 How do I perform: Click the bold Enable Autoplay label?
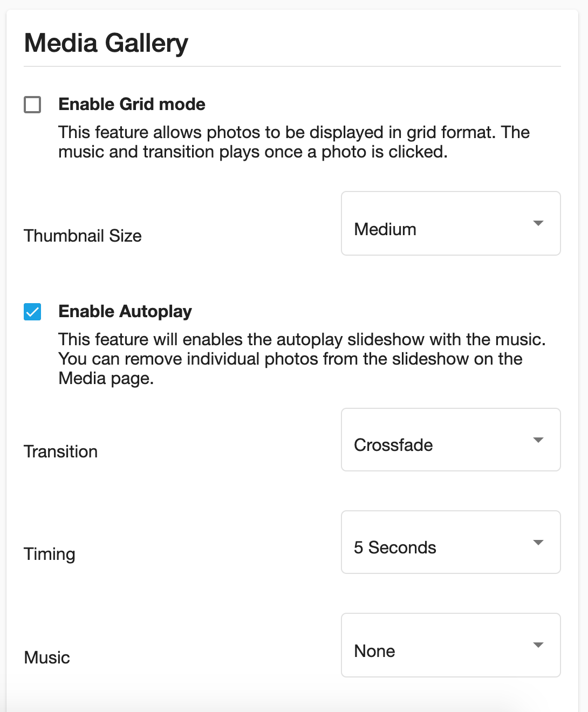pos(125,311)
